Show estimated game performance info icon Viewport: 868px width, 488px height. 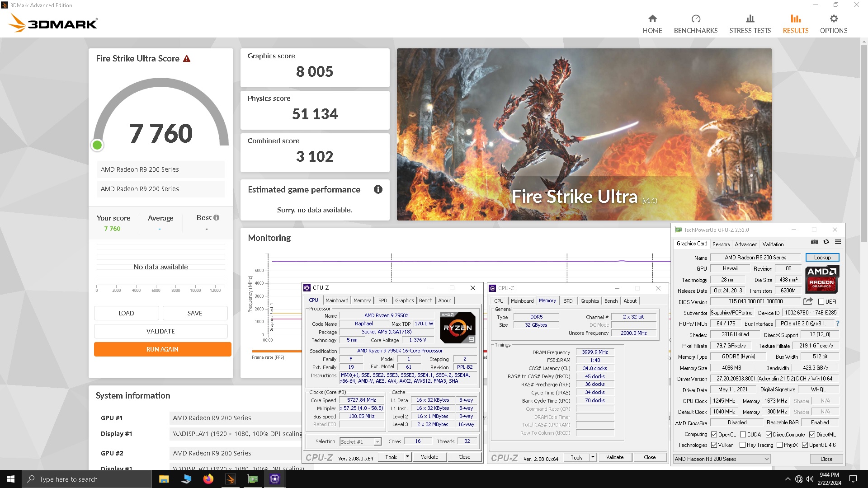[x=378, y=190]
